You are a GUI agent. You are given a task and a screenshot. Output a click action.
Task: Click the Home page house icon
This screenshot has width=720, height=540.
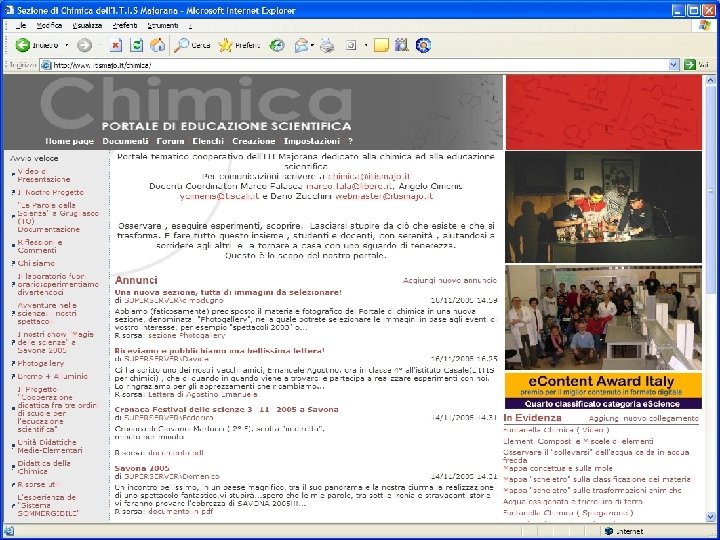click(158, 45)
